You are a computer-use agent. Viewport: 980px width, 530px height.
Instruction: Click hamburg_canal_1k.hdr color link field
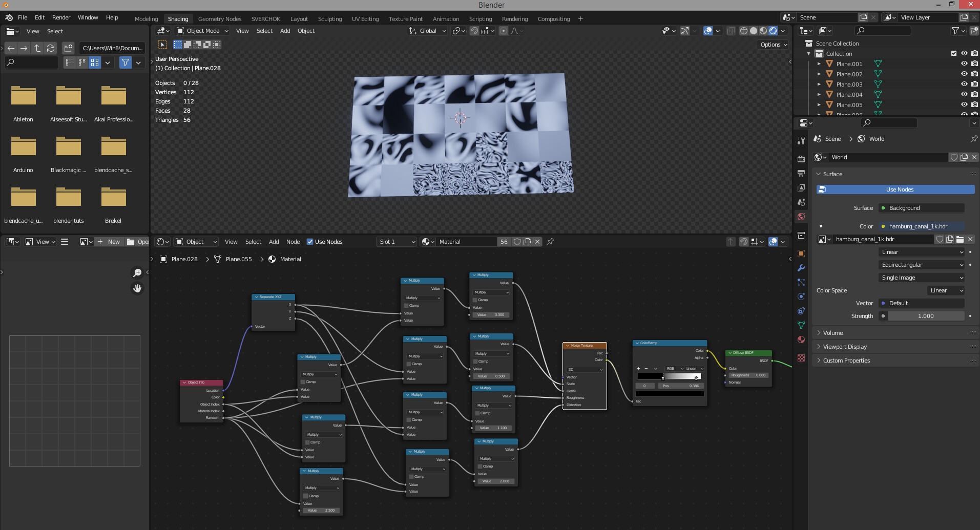pyautogui.click(x=922, y=226)
